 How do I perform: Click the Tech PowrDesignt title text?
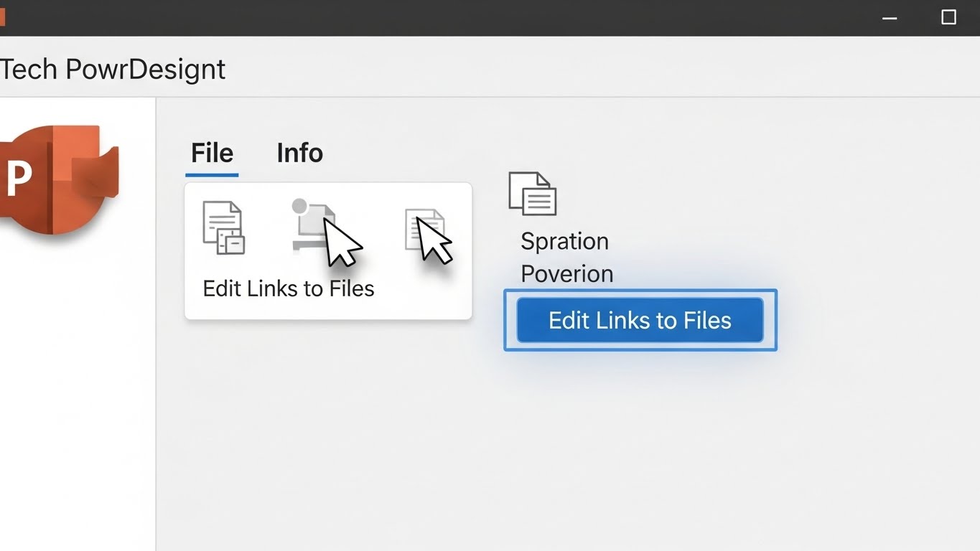[113, 69]
